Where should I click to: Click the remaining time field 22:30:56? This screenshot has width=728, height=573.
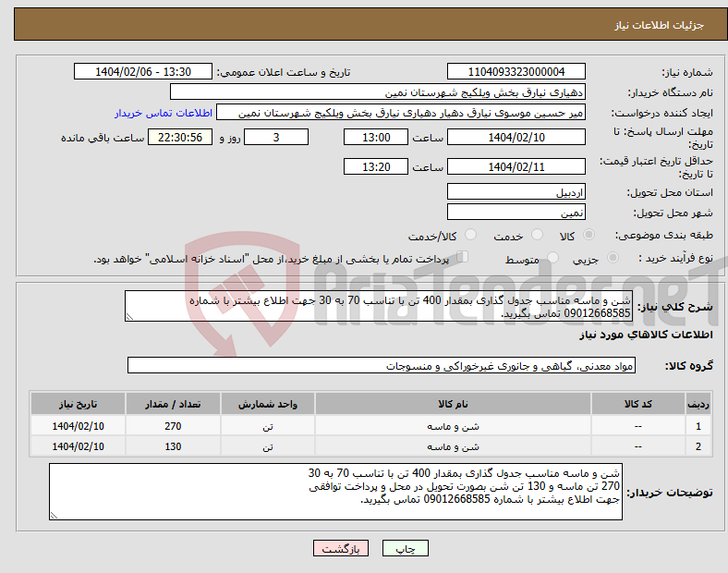point(179,137)
